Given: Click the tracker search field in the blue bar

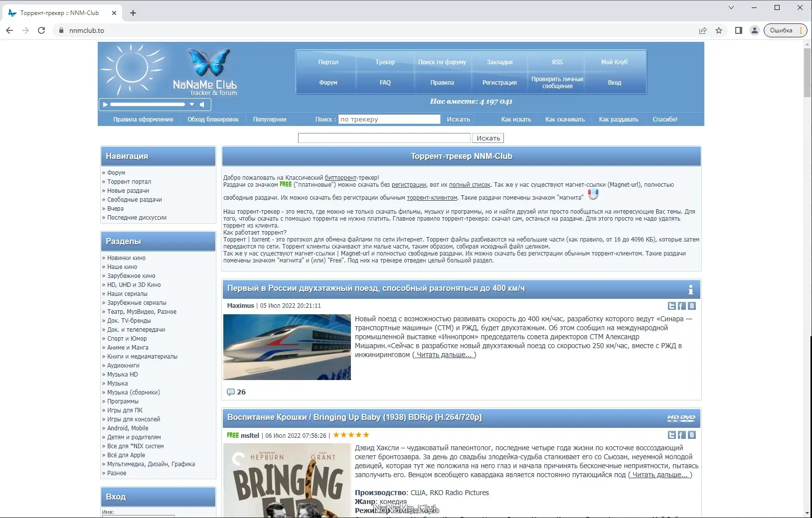Looking at the screenshot, I should tap(389, 119).
